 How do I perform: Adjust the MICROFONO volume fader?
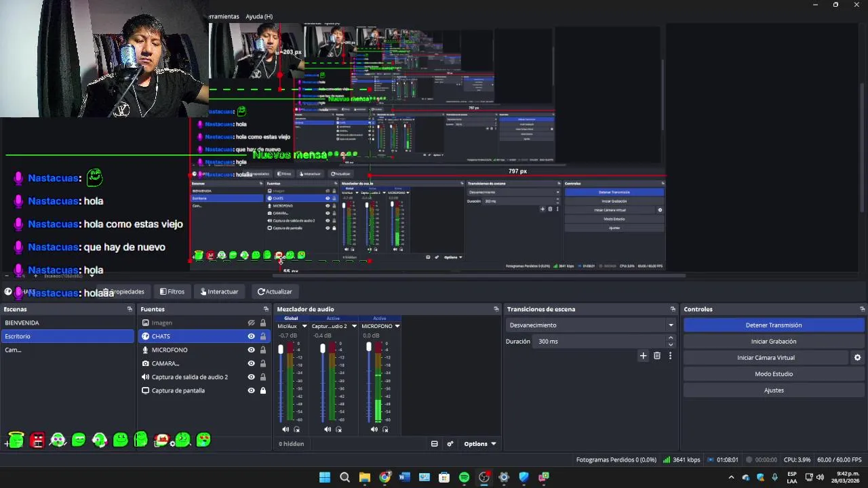coord(369,347)
